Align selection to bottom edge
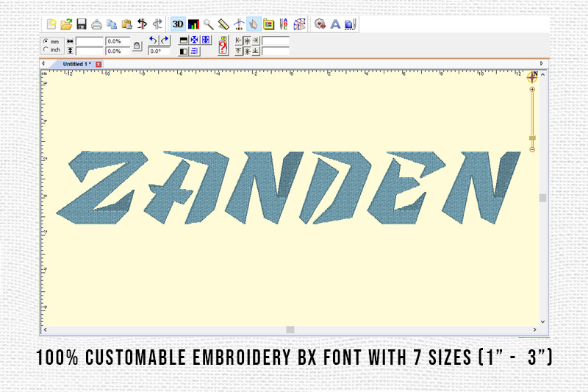Screen dimensions: 588x392 coord(255,51)
